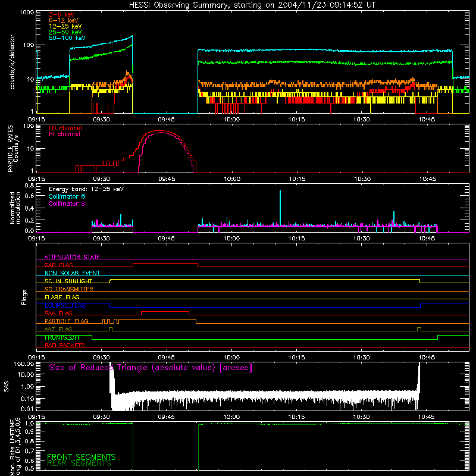Click the 0.9 tick on livetime axis

click(x=29, y=432)
